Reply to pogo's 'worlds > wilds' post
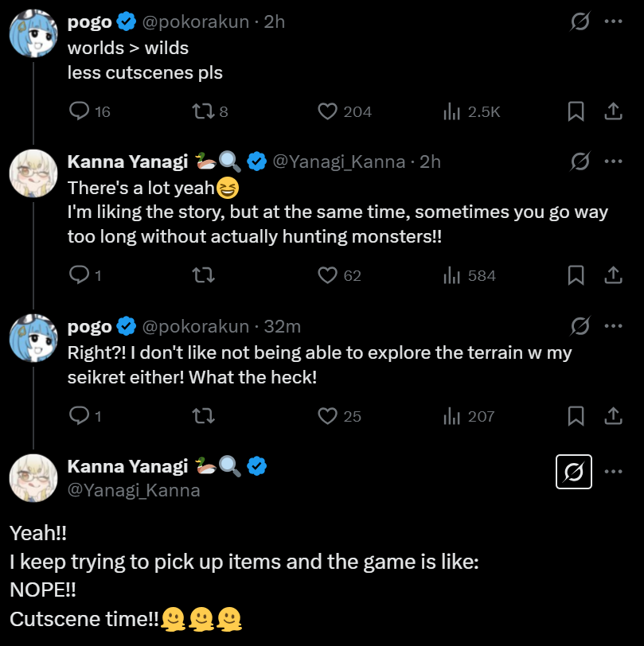The height and width of the screenshot is (646, 644). point(80,111)
